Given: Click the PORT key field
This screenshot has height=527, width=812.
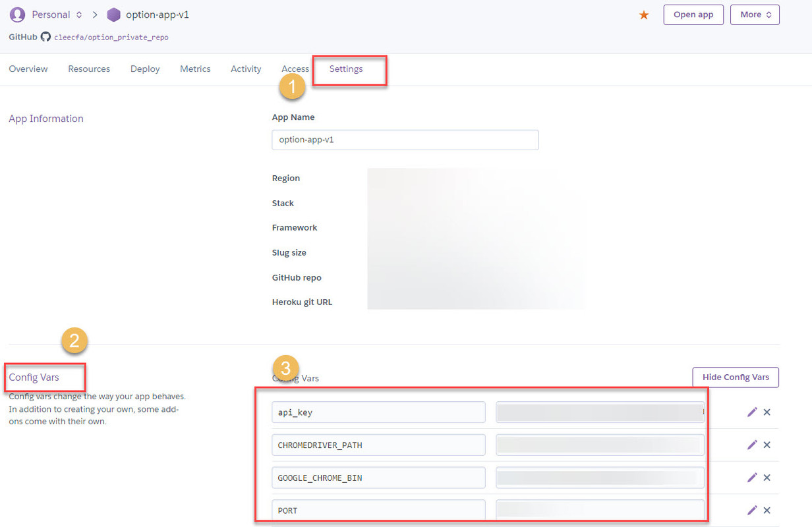Looking at the screenshot, I should (379, 510).
